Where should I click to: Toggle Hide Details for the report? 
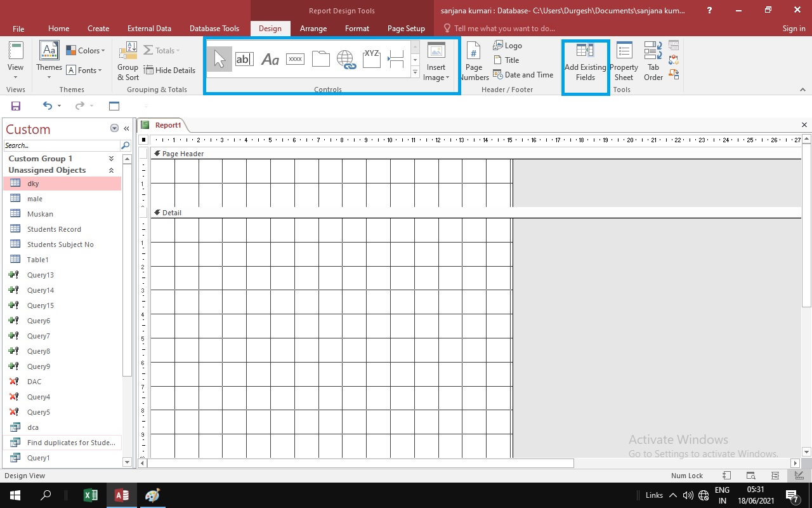(170, 70)
